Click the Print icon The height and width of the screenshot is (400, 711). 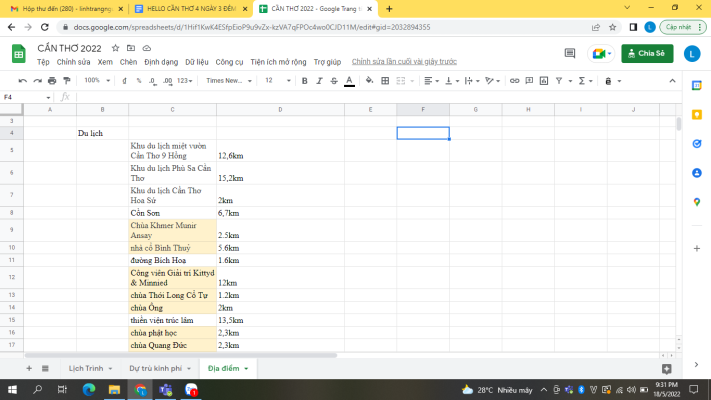point(52,80)
